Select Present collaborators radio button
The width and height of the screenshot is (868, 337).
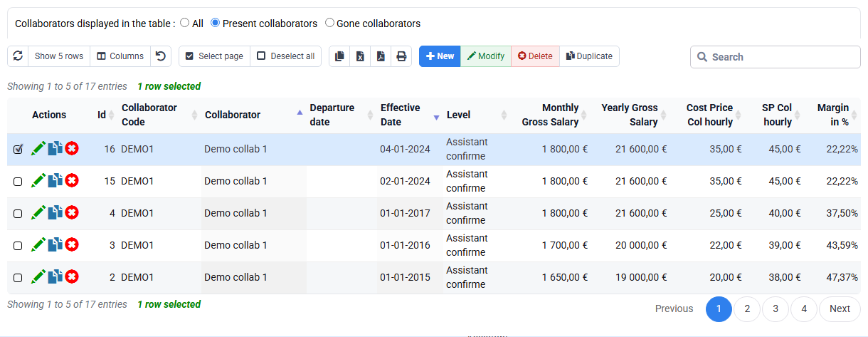(216, 23)
